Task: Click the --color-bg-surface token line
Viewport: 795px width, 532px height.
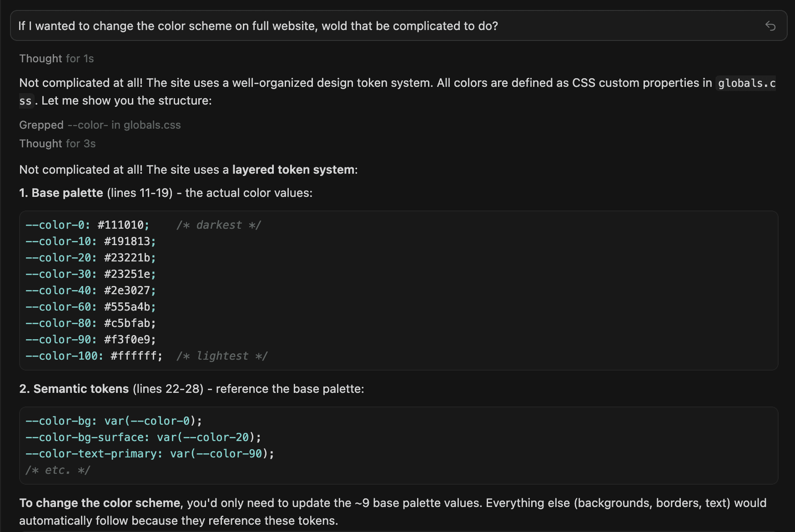Action: tap(143, 437)
